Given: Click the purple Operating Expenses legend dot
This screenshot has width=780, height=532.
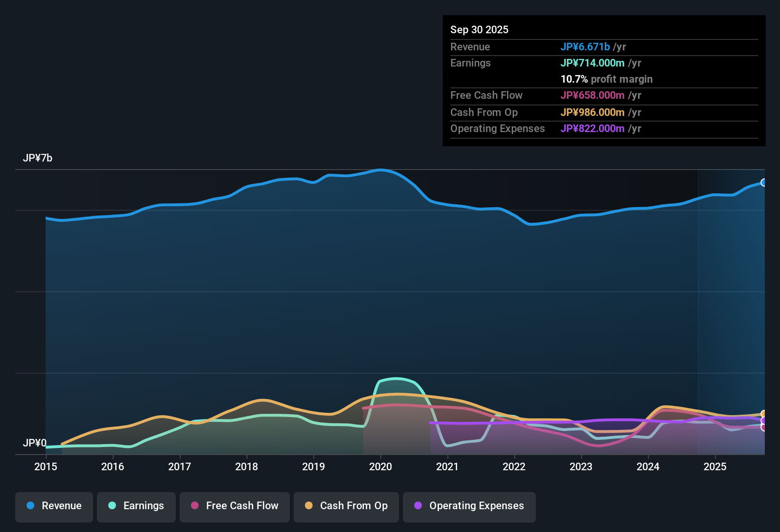Looking at the screenshot, I should click(418, 506).
